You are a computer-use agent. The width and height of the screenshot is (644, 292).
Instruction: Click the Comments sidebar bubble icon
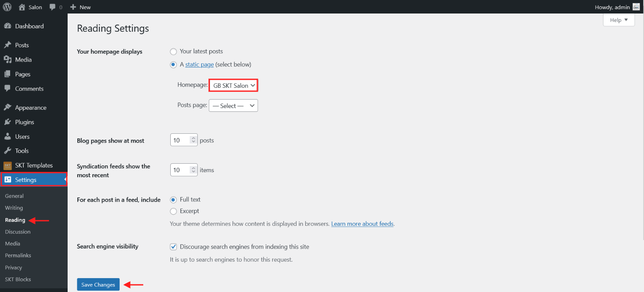tap(8, 89)
